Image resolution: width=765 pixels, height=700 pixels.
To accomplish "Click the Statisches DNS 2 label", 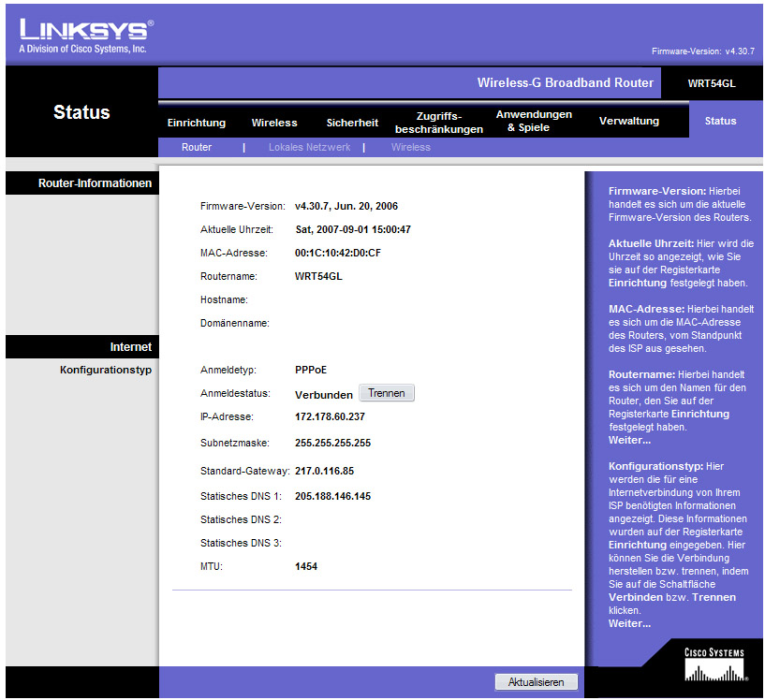I will point(241,519).
